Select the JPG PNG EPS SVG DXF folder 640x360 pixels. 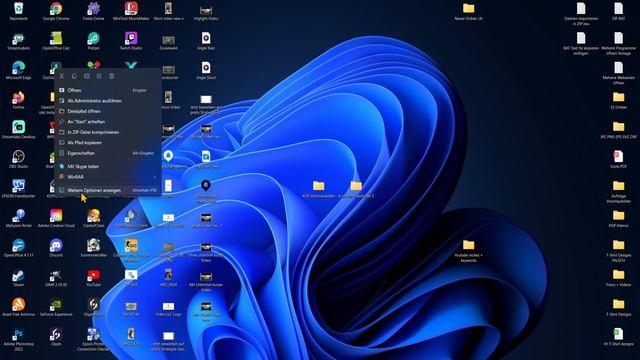[x=618, y=129]
